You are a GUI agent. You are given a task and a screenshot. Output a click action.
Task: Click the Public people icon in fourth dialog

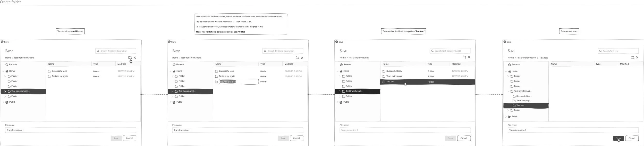point(509,117)
